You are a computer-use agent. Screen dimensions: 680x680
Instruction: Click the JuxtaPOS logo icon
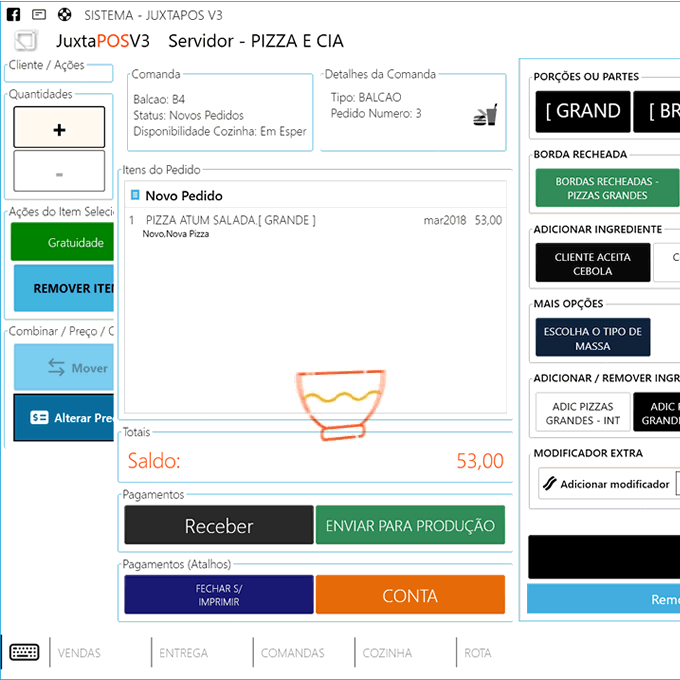point(26,41)
